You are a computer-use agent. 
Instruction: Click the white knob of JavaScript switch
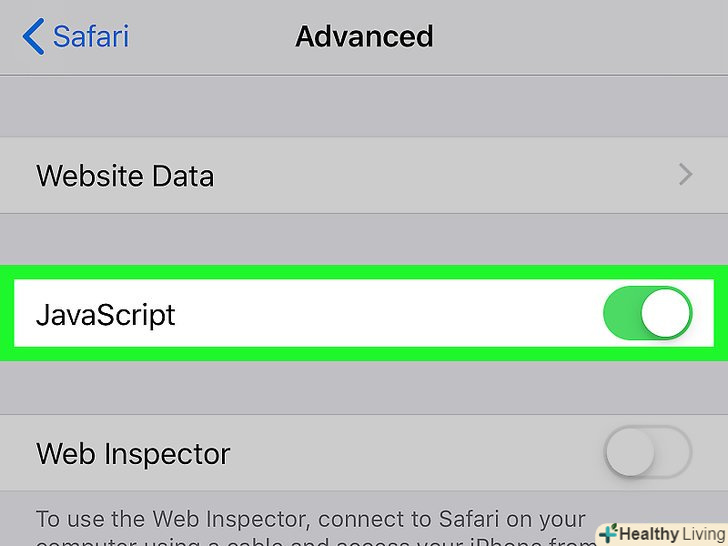[666, 314]
